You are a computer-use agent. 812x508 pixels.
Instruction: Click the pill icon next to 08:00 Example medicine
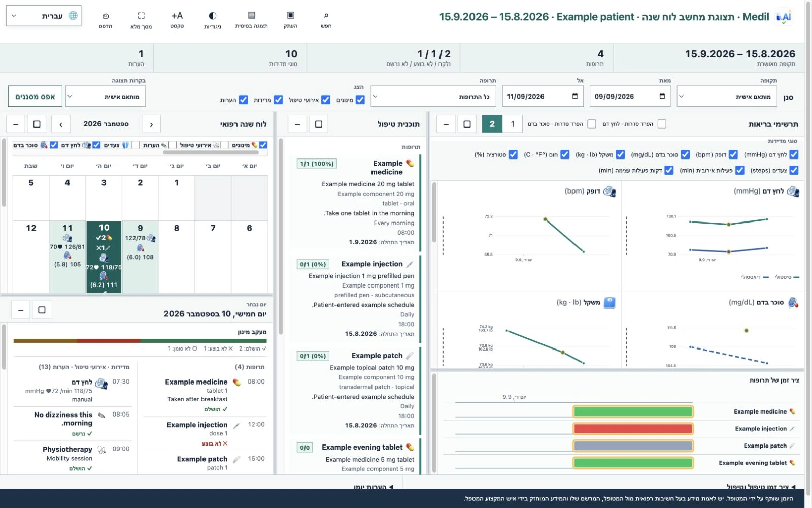click(x=236, y=382)
